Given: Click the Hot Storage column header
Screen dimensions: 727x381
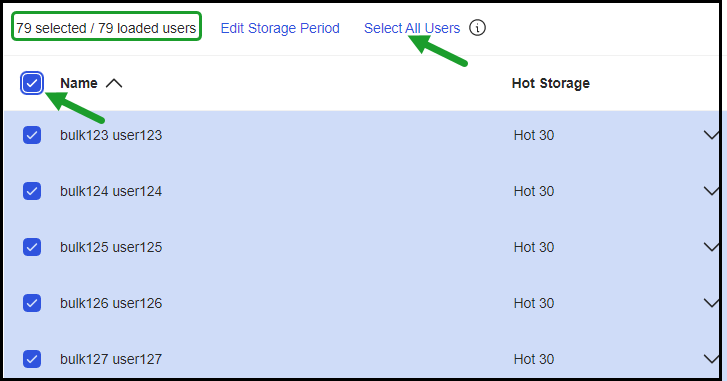Looking at the screenshot, I should pos(551,83).
